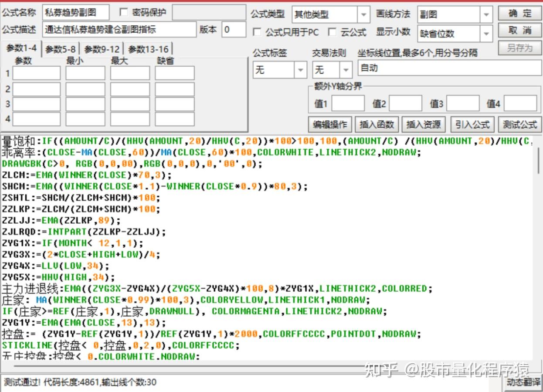The image size is (543, 392).
Task: Switch to 参数1-4 tab
Action: [x=21, y=48]
